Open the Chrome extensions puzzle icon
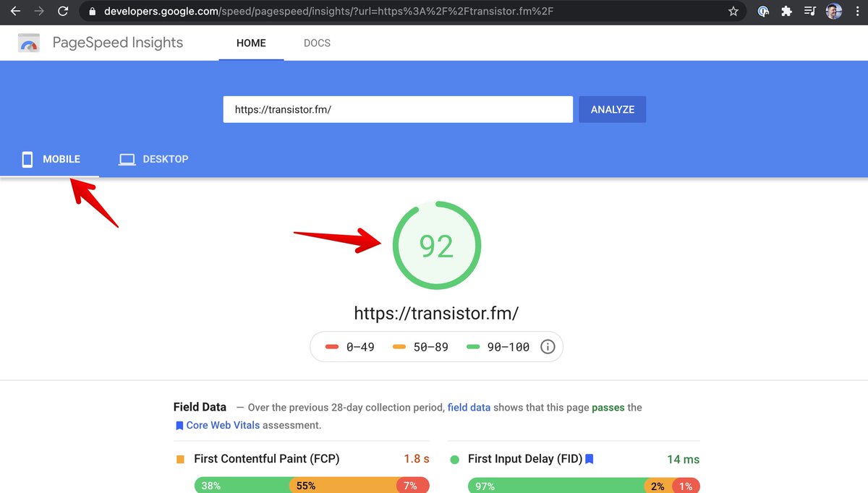This screenshot has width=868, height=493. coord(787,12)
